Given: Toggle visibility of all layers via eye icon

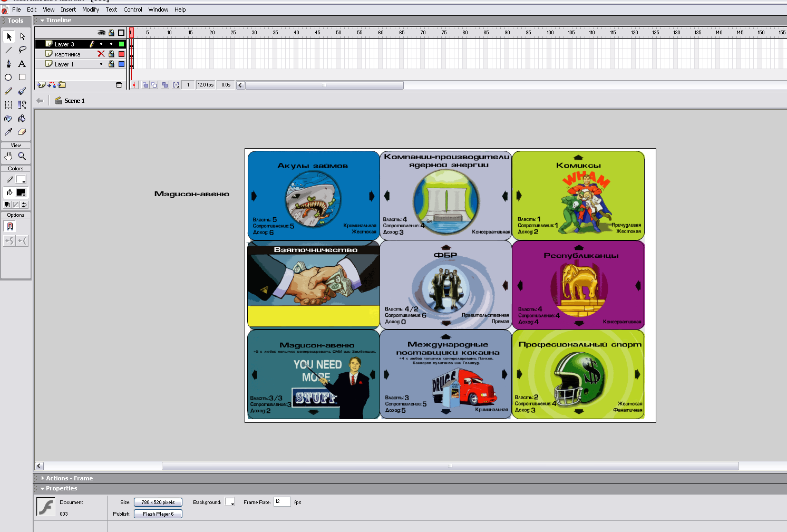Looking at the screenshot, I should click(x=101, y=33).
